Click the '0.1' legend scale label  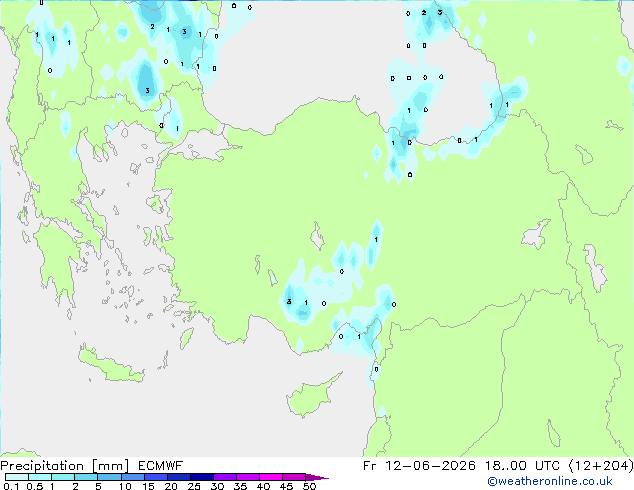click(11, 486)
